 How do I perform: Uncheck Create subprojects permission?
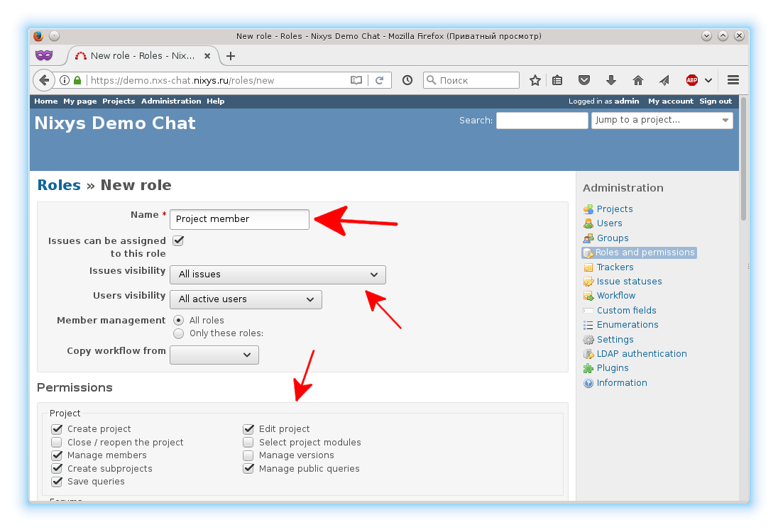[x=57, y=469]
